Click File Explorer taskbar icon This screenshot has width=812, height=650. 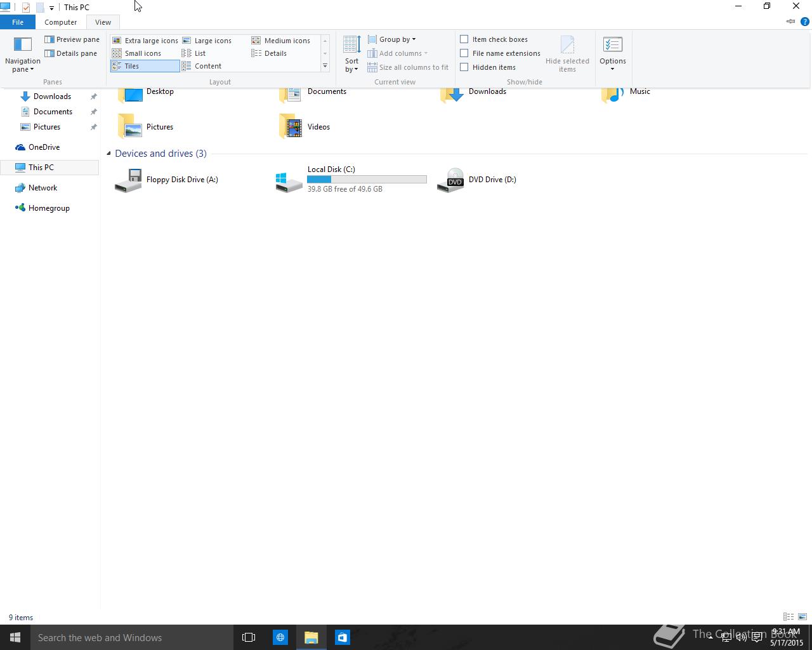click(311, 637)
